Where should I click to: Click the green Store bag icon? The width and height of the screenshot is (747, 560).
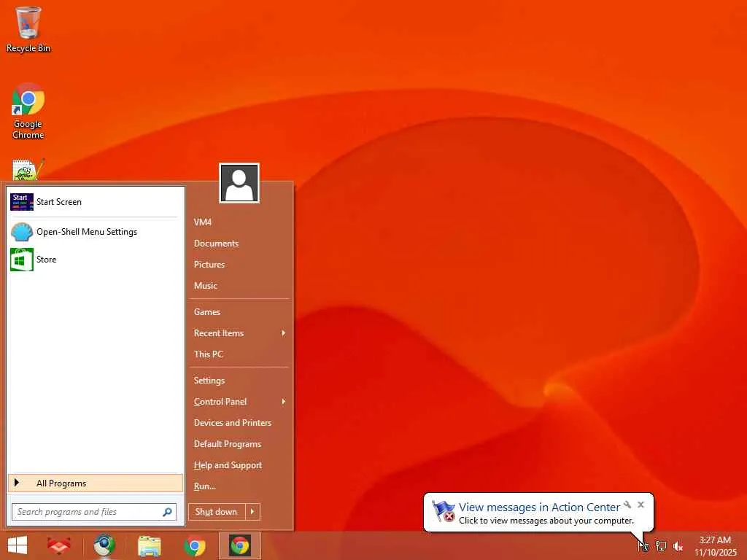click(22, 260)
